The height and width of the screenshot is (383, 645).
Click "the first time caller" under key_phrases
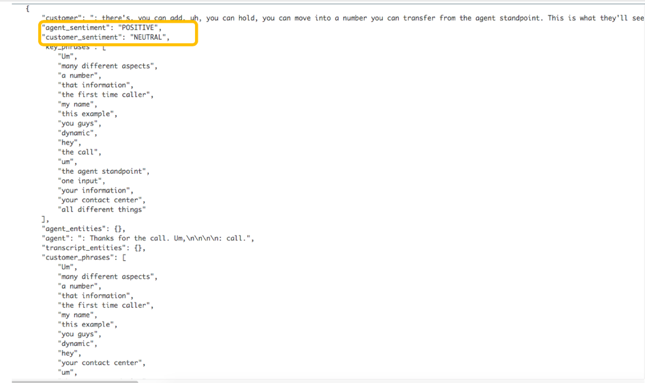(106, 95)
